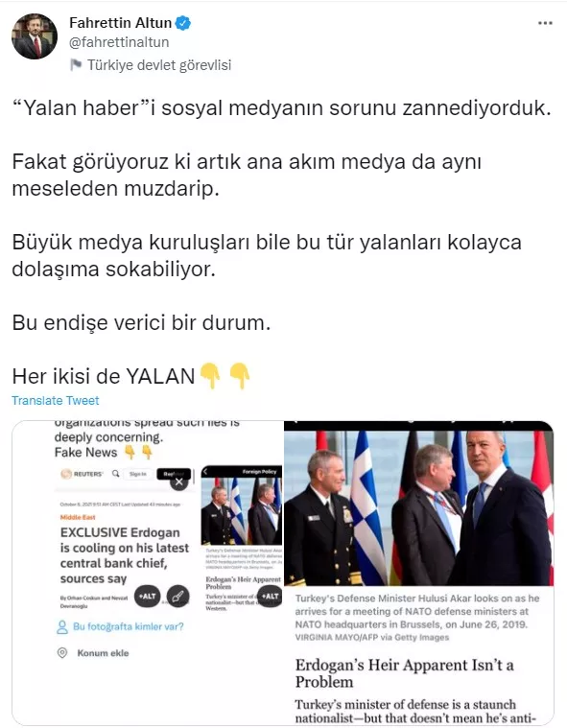Click the paintbrush edit icon on Reuters image
The height and width of the screenshot is (728, 567).
click(177, 597)
